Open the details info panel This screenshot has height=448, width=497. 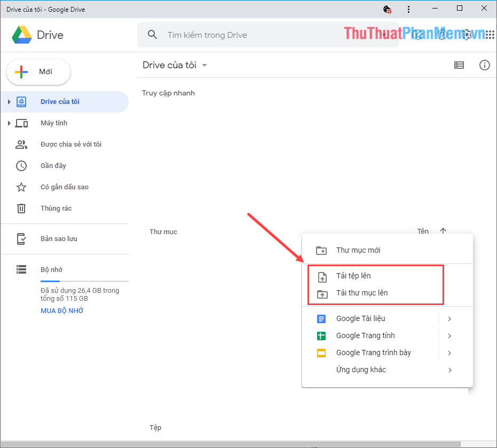coord(484,65)
